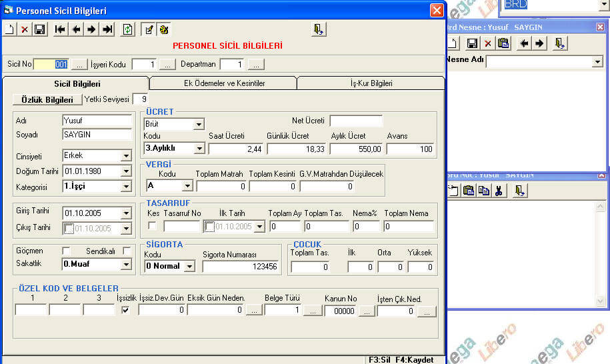Click the browse button next to Departman

pos(256,65)
